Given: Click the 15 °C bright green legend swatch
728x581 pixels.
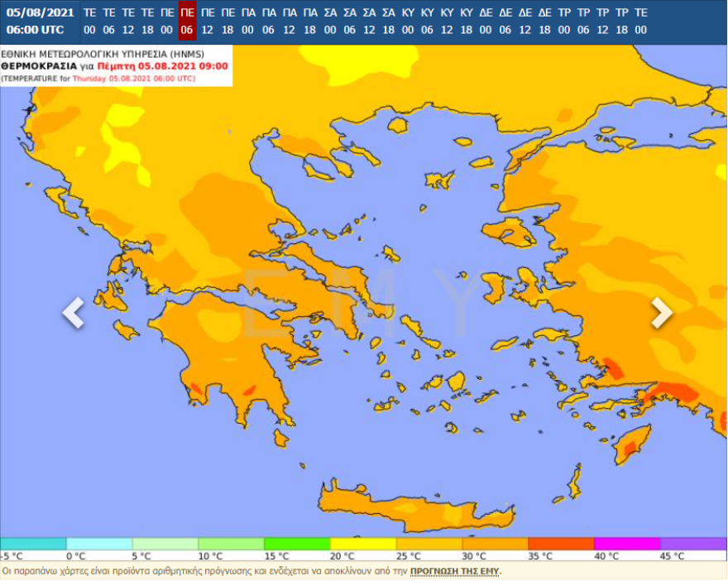Looking at the screenshot, I should coord(297,544).
